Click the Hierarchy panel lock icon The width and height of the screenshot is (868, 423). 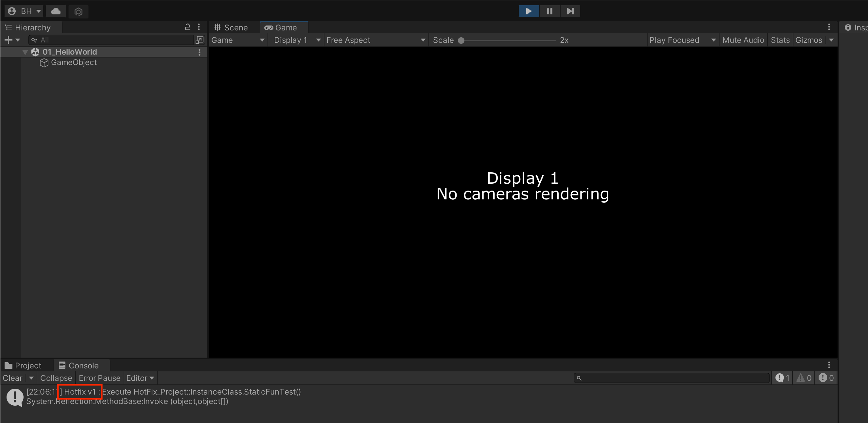pyautogui.click(x=188, y=27)
